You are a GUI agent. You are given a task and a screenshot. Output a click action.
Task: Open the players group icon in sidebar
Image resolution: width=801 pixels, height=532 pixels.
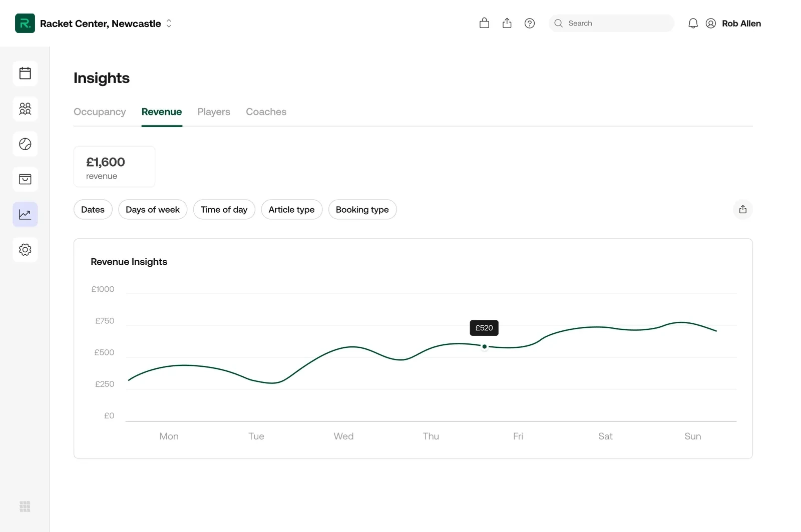[25, 109]
